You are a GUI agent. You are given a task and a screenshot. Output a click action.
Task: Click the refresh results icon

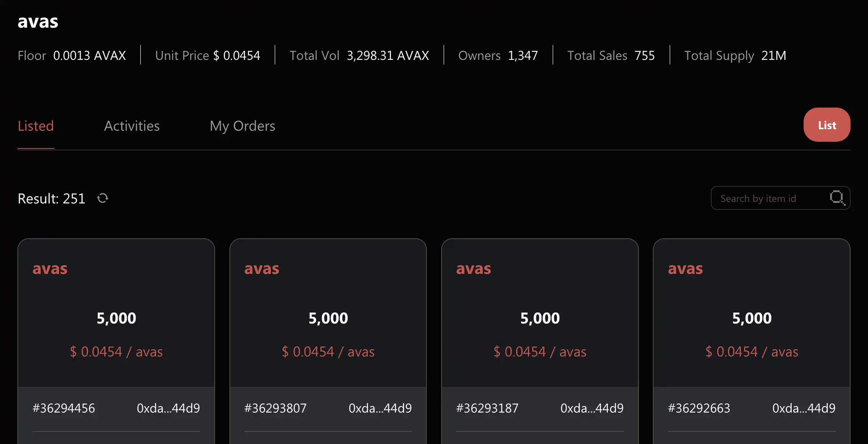(103, 198)
